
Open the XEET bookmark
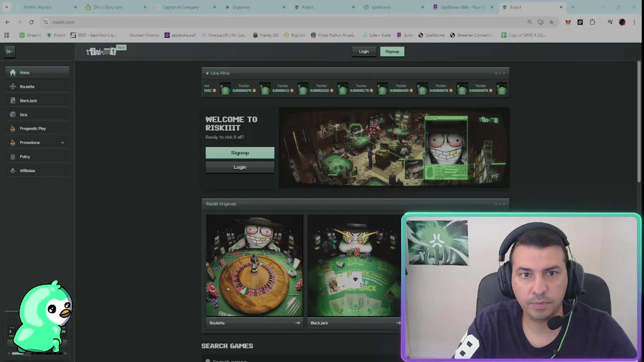tap(94, 35)
